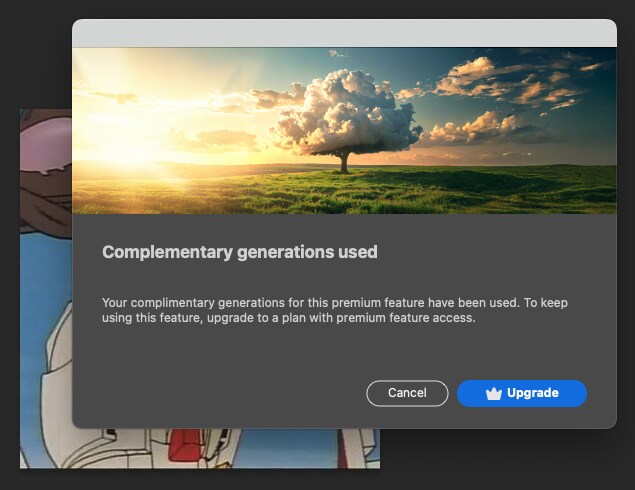The height and width of the screenshot is (490, 635).
Task: Click the blue Upgrade button
Action: click(x=521, y=393)
